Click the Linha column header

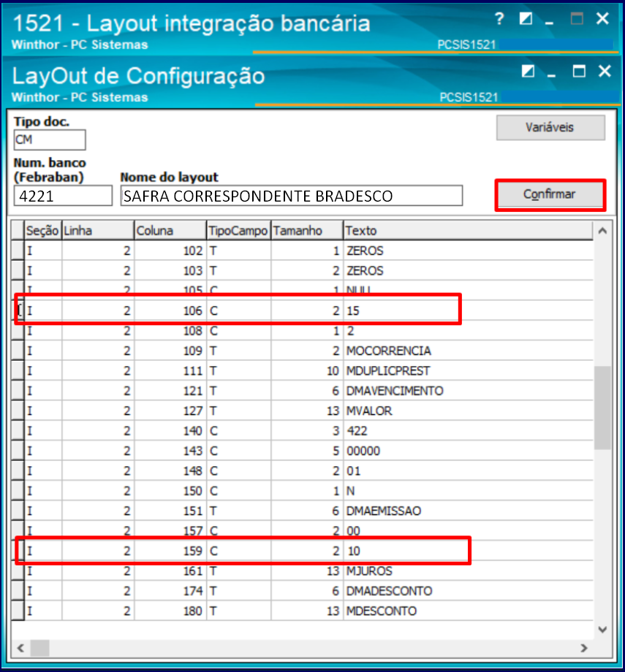98,231
